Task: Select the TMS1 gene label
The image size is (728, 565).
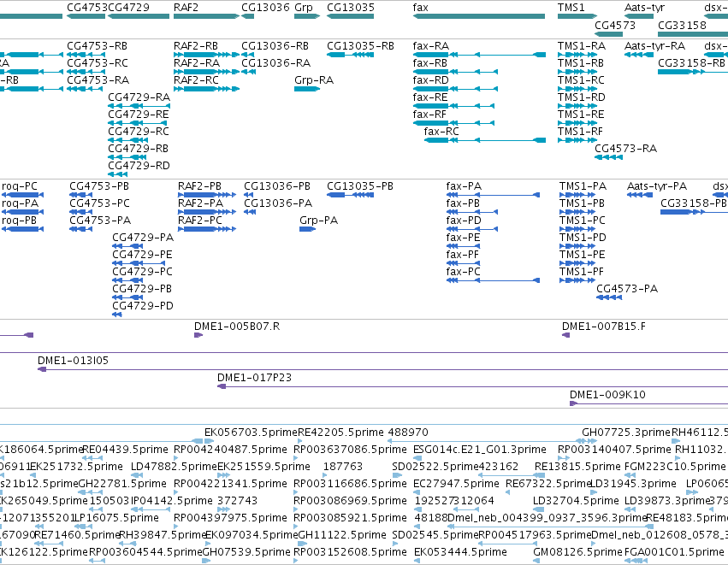Action: click(x=571, y=8)
